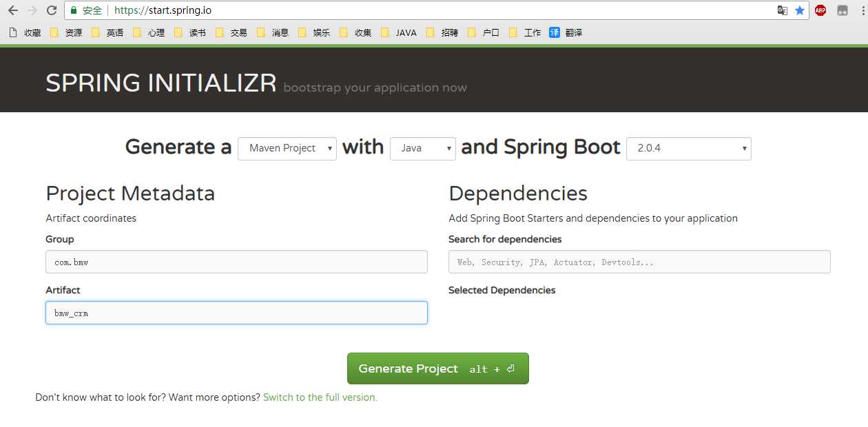Follow the Switch to the full version link
Viewport: 868px width, 427px height.
tap(320, 397)
